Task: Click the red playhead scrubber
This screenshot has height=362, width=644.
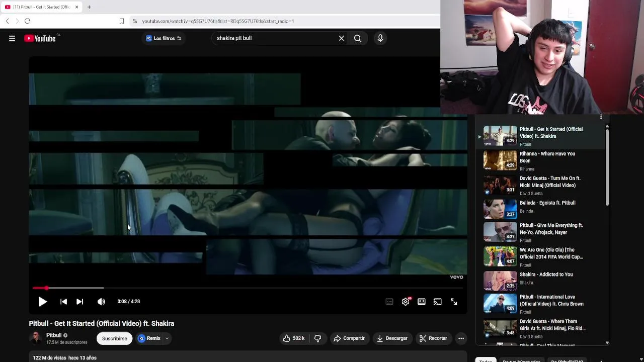Action: [x=46, y=288]
